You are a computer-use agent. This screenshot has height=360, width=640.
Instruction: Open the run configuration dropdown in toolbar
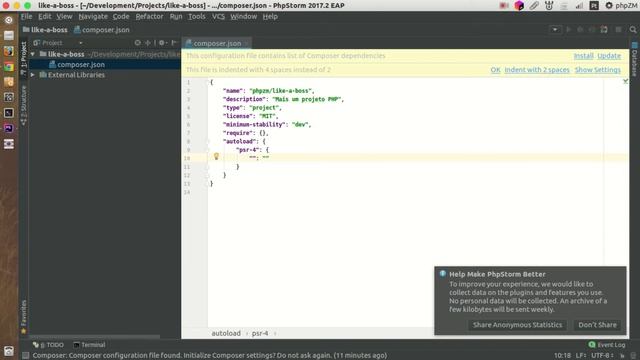point(555,29)
